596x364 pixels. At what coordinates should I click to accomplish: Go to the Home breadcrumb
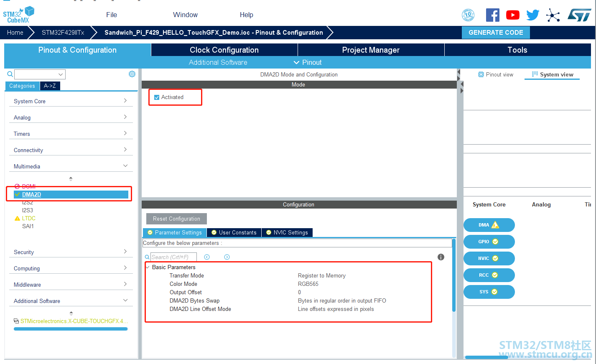click(x=15, y=32)
